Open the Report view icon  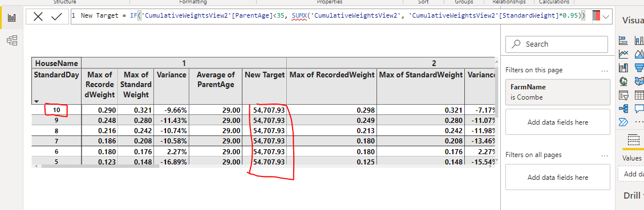[12, 18]
